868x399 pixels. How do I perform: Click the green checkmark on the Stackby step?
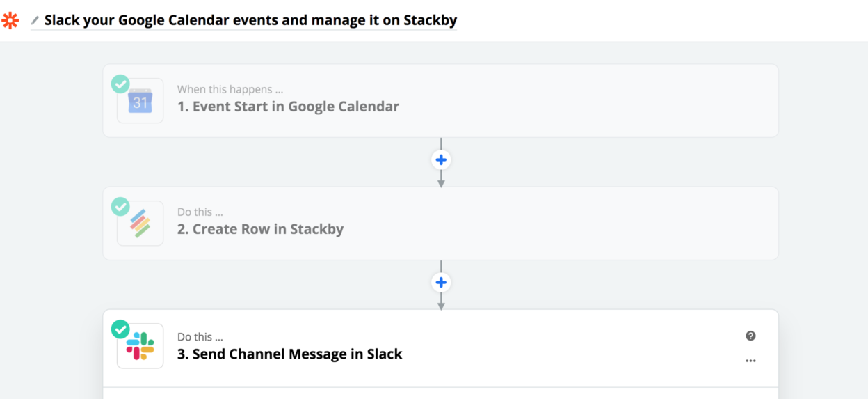click(120, 206)
